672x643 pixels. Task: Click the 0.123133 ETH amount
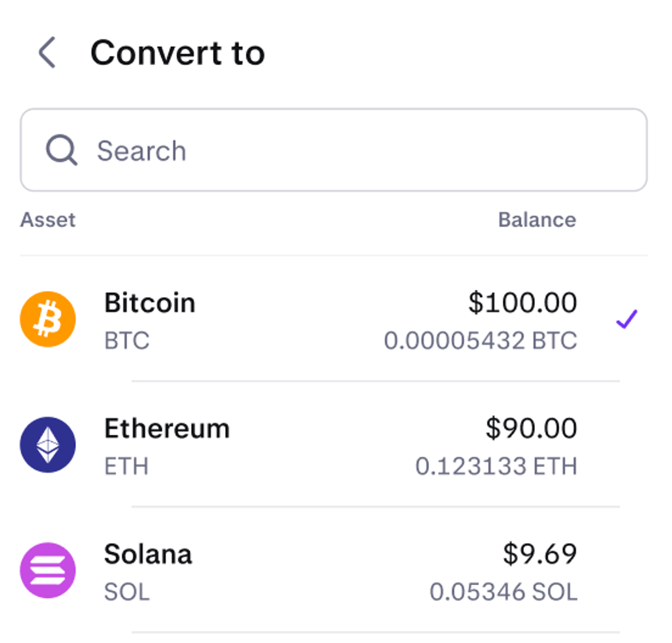(496, 466)
